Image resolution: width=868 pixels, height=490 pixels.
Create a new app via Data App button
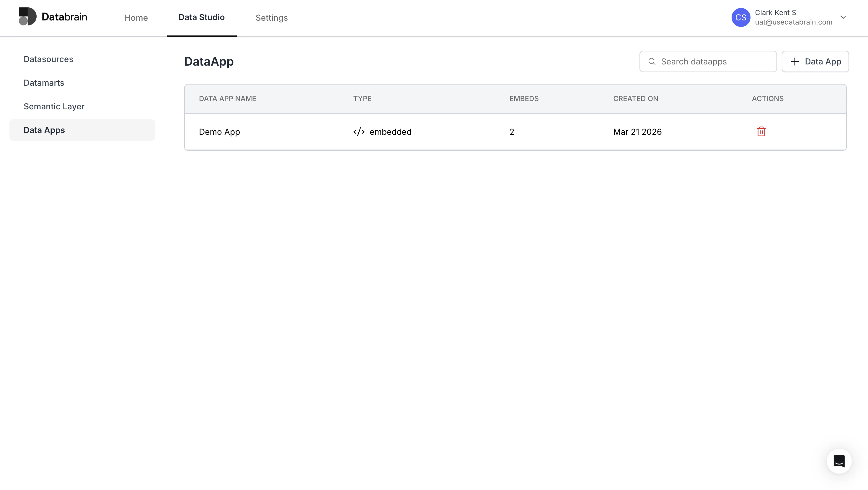(x=815, y=61)
